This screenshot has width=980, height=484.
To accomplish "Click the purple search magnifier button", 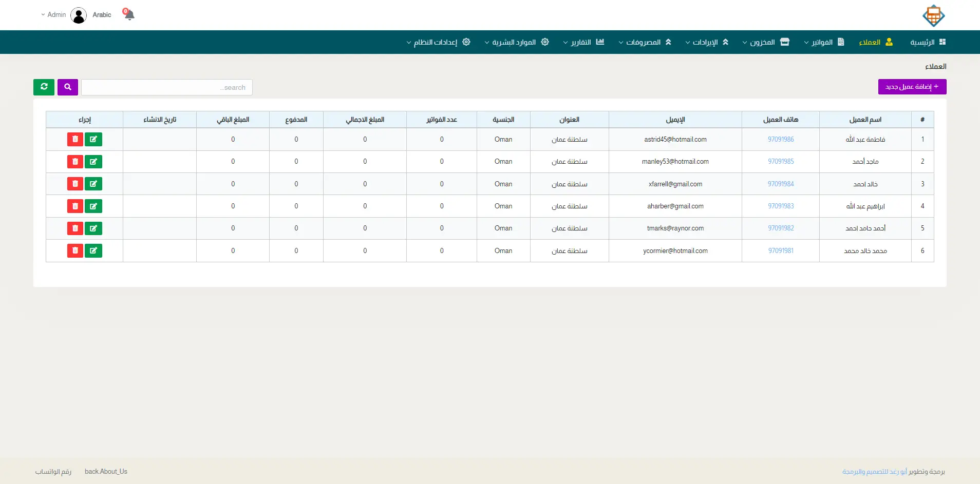I will click(x=68, y=87).
